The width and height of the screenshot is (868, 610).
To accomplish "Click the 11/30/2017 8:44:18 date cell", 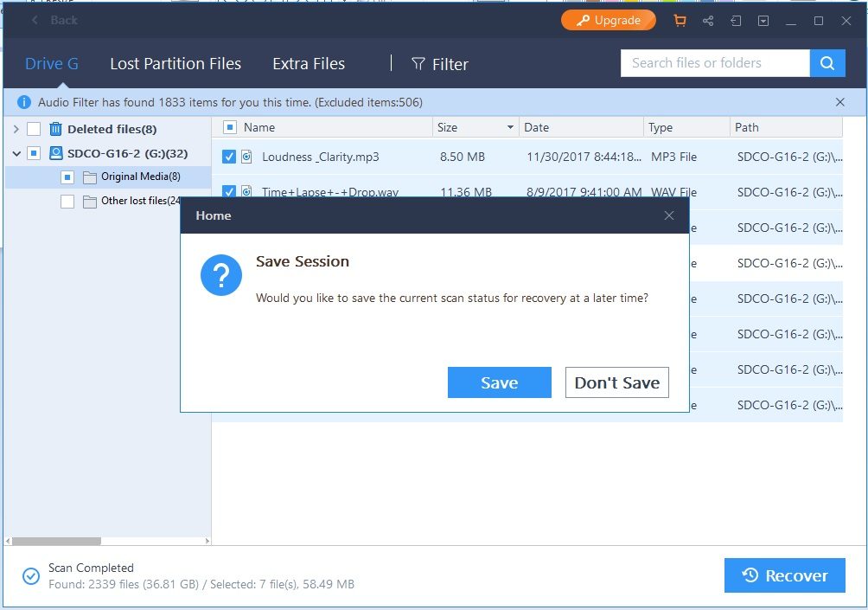I will (x=584, y=157).
